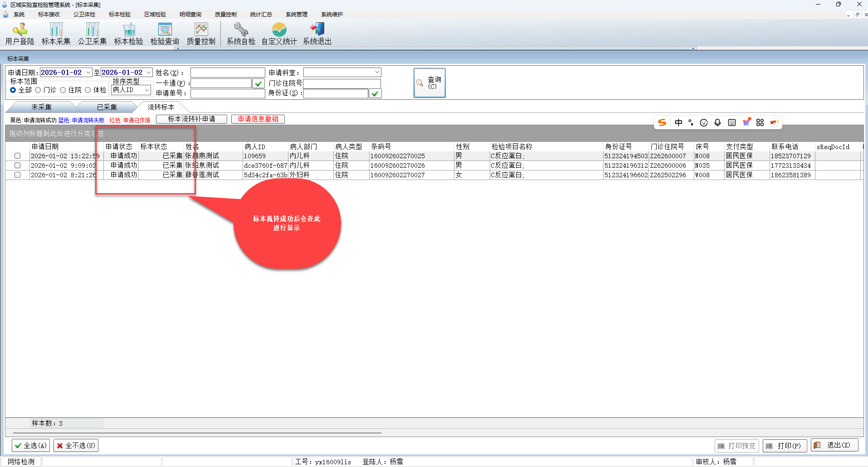This screenshot has height=467, width=868.
Task: Open the 统计汇总 menu
Action: [261, 15]
